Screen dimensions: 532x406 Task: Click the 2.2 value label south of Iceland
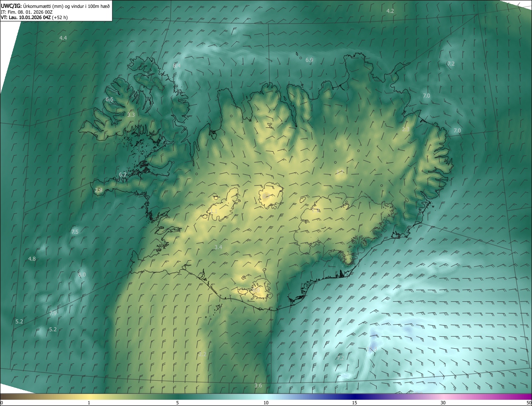tap(202, 354)
